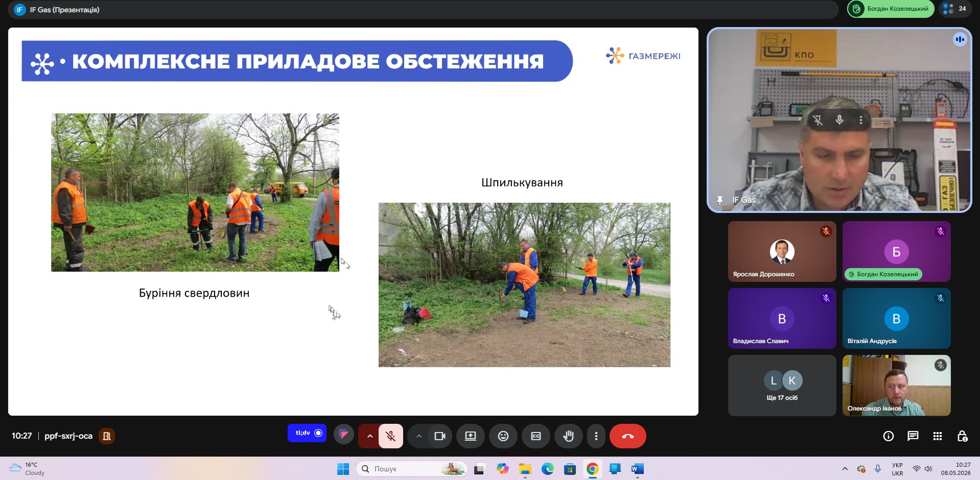Click the ГАЗМЕРЕЖІ logo on the slide

coord(643,56)
